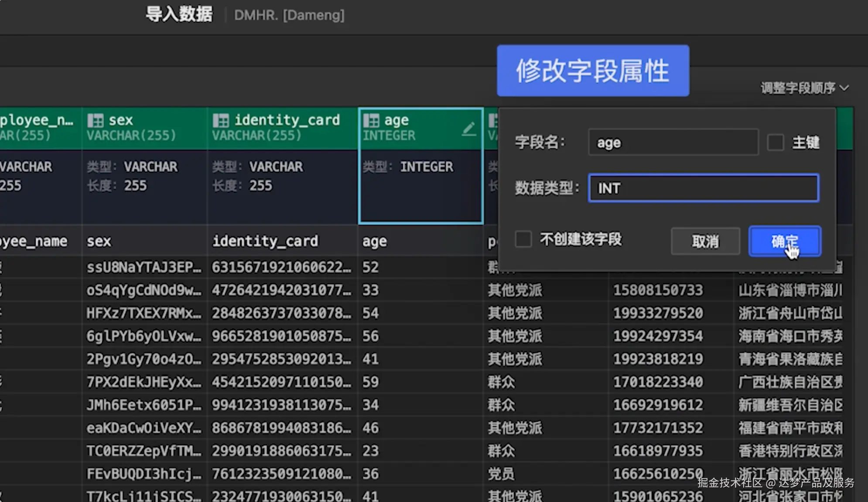Click the 导入数据 header title

(x=179, y=14)
